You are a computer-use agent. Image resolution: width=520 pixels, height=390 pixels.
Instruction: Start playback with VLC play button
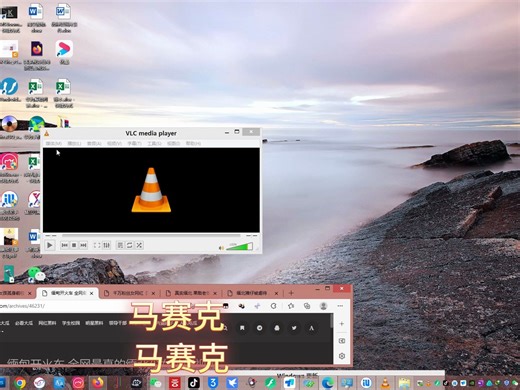[50, 245]
